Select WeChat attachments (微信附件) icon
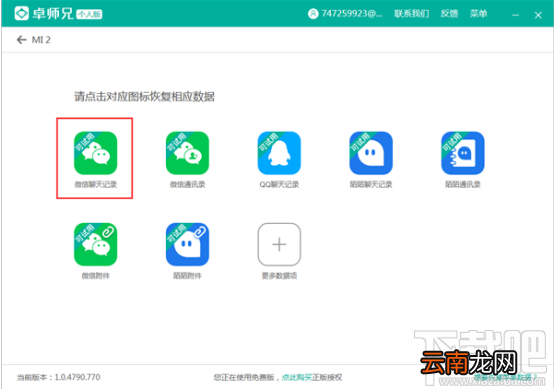 pyautogui.click(x=95, y=244)
